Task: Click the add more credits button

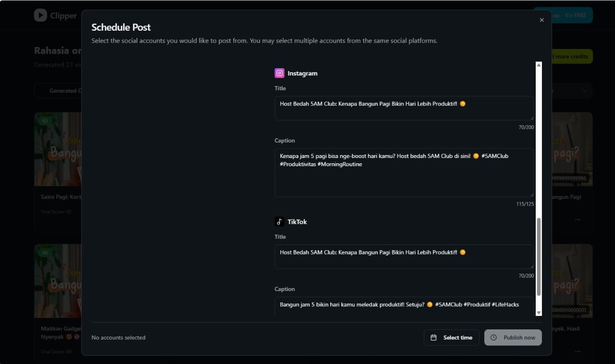Action: tap(572, 57)
